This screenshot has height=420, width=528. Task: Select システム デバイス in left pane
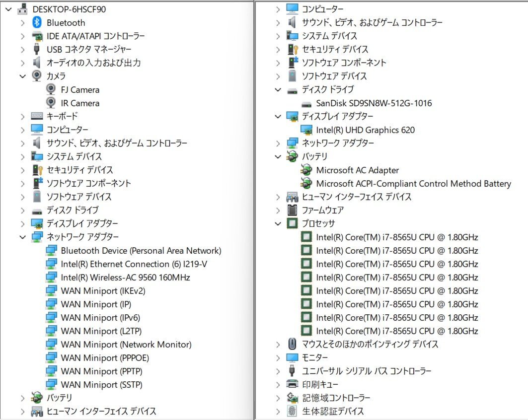[x=74, y=156]
